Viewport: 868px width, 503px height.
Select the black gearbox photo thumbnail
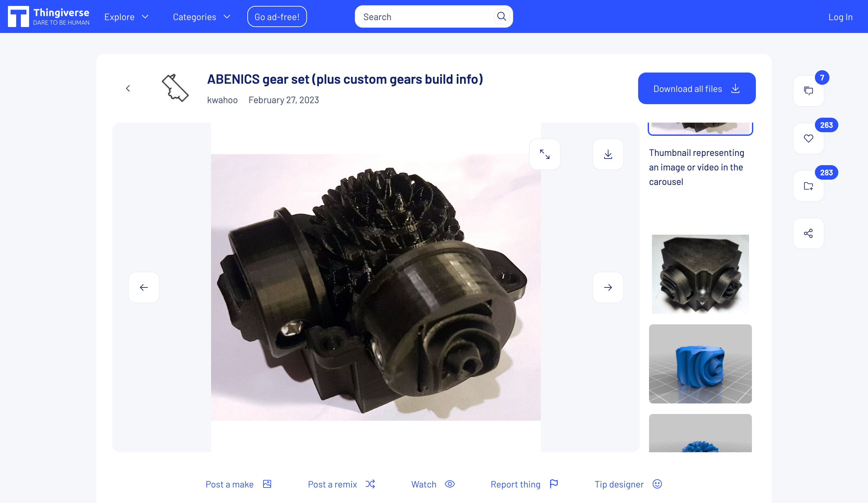click(700, 274)
